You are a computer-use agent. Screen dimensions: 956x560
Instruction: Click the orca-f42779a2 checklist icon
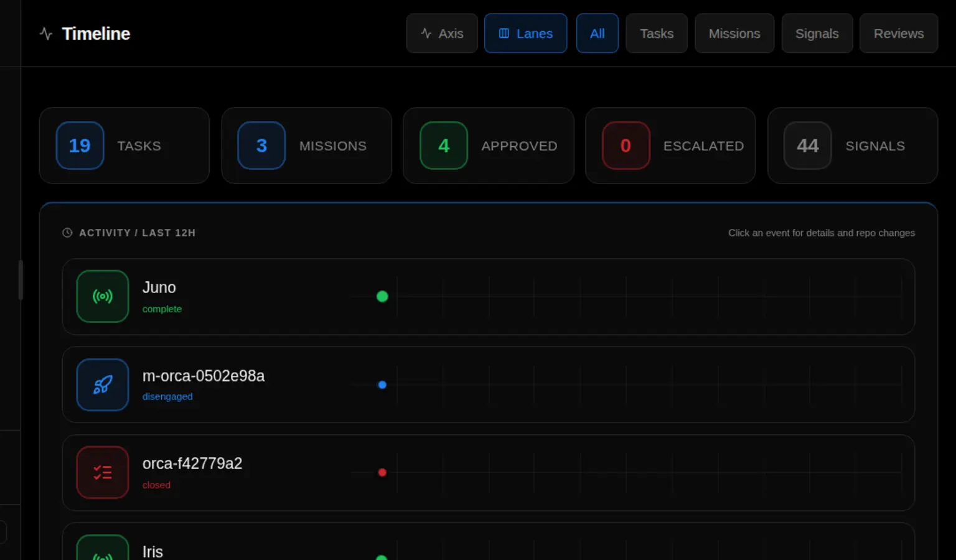point(103,472)
